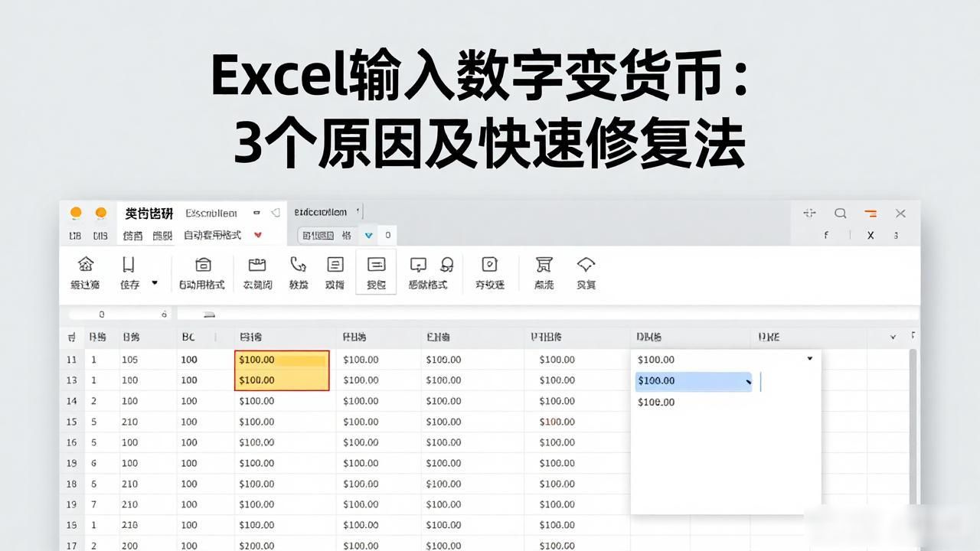Open the chevron at the column header end

click(893, 337)
